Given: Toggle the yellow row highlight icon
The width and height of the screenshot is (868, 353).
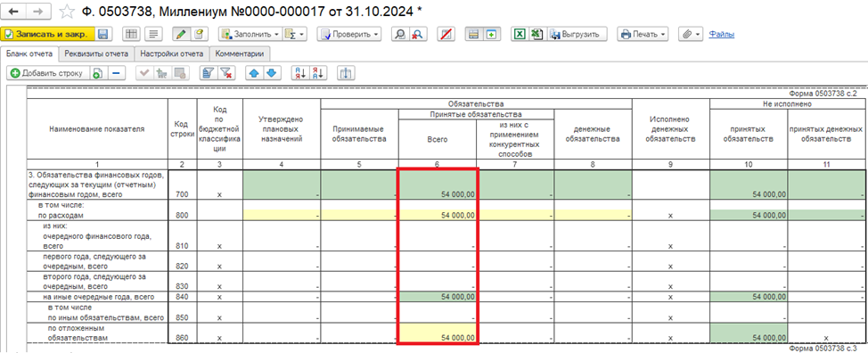Looking at the screenshot, I should [473, 34].
